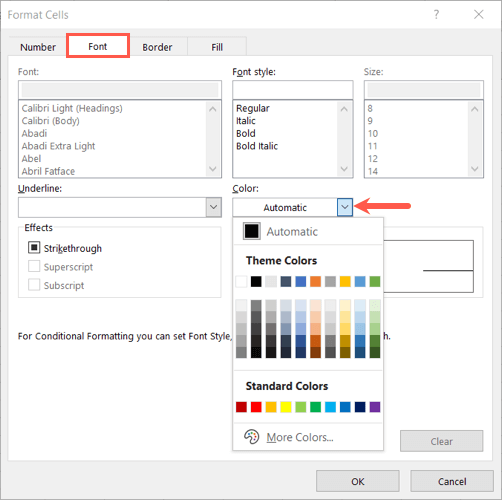Select font size 10
The height and width of the screenshot is (500, 502).
(x=373, y=133)
